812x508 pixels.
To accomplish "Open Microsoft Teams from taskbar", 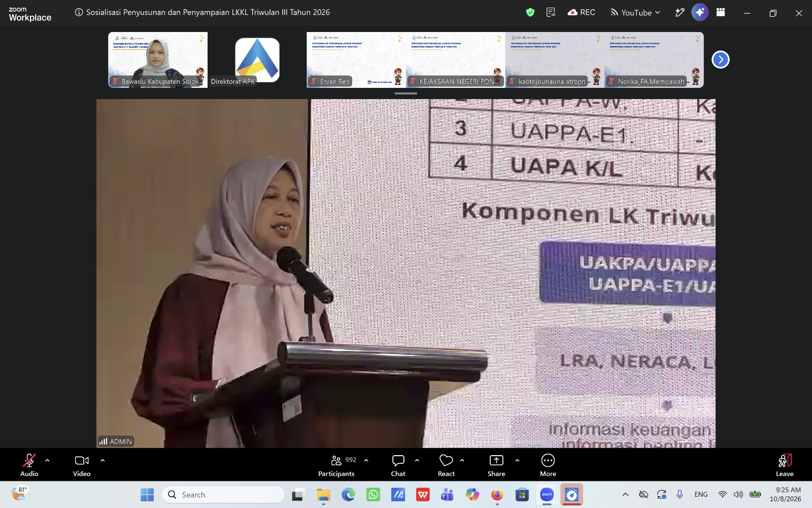I will click(x=447, y=495).
